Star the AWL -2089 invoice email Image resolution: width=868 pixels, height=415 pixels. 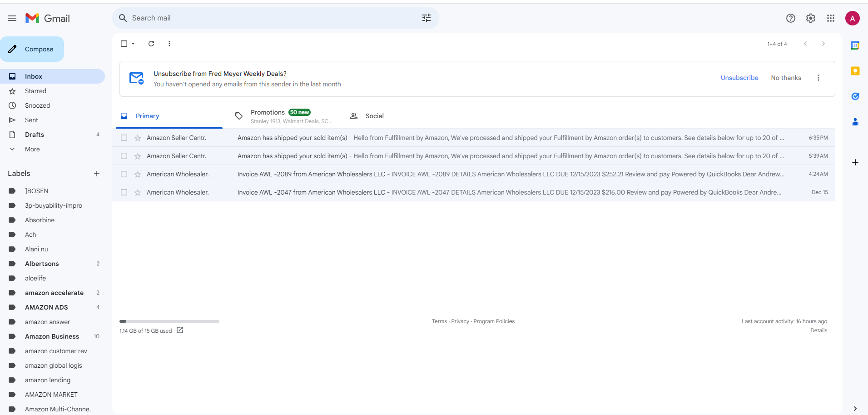[x=138, y=174]
